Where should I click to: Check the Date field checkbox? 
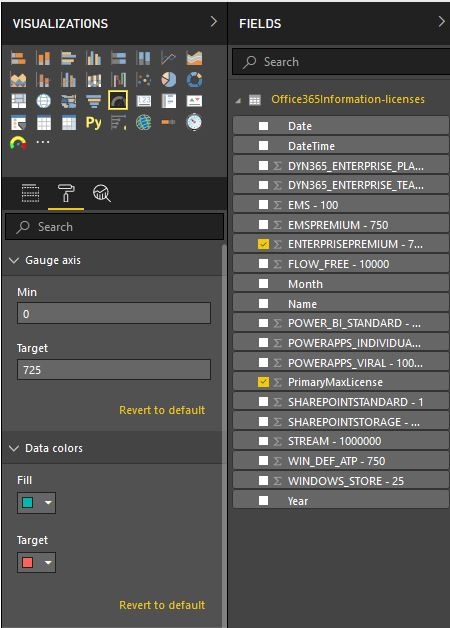(263, 126)
